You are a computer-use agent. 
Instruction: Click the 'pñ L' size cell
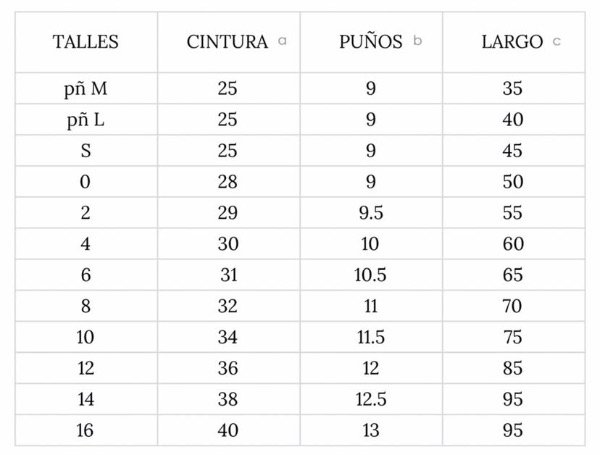tap(86, 120)
